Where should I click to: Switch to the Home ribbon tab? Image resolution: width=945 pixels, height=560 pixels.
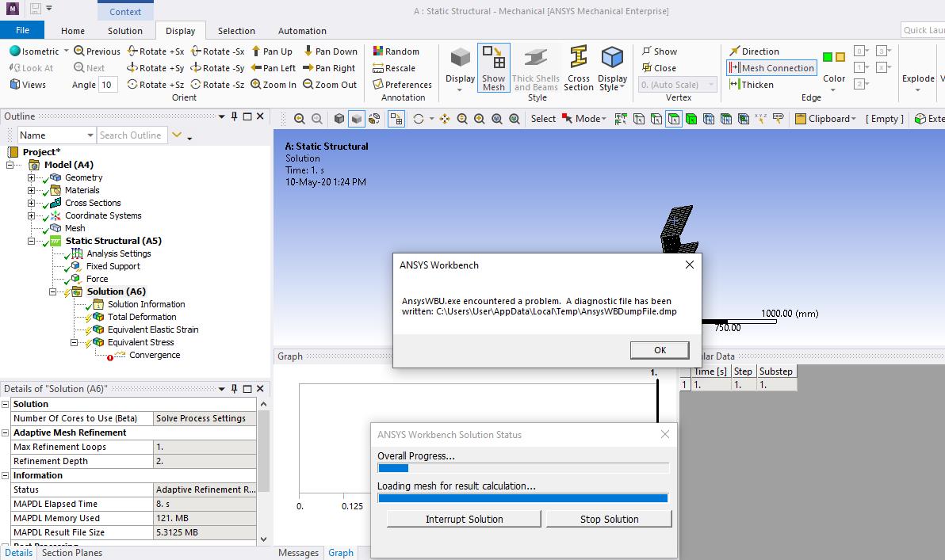pyautogui.click(x=73, y=31)
